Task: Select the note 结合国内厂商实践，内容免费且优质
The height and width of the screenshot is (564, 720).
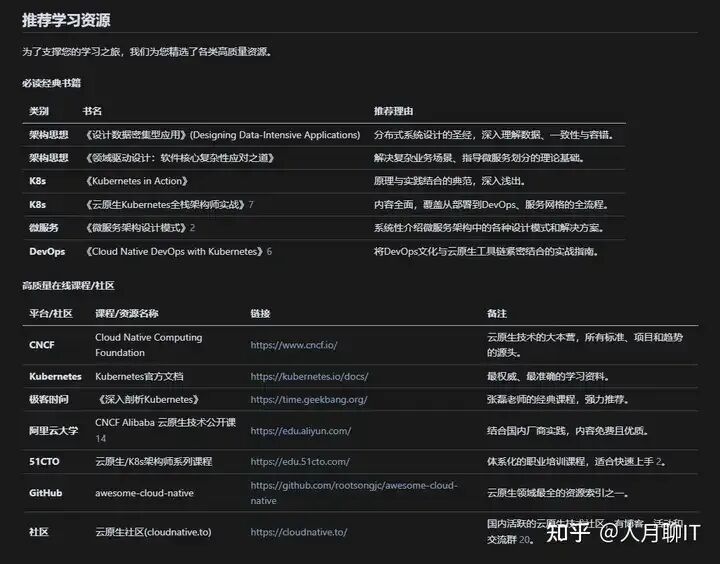Action: 568,431
